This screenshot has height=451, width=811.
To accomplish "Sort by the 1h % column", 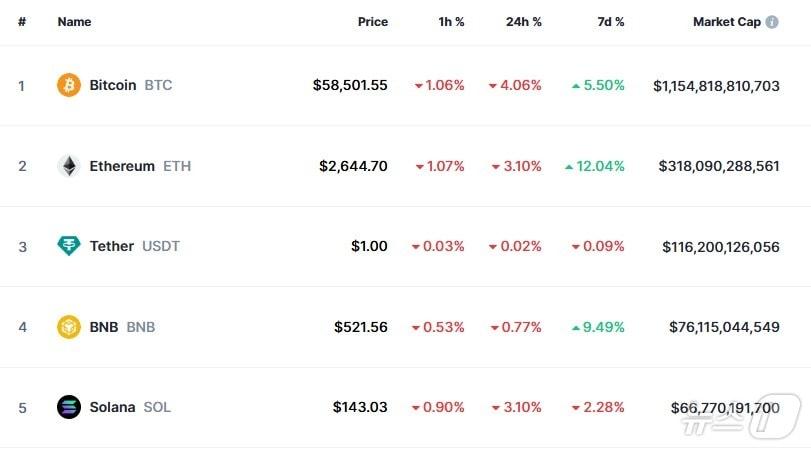I will pos(451,22).
